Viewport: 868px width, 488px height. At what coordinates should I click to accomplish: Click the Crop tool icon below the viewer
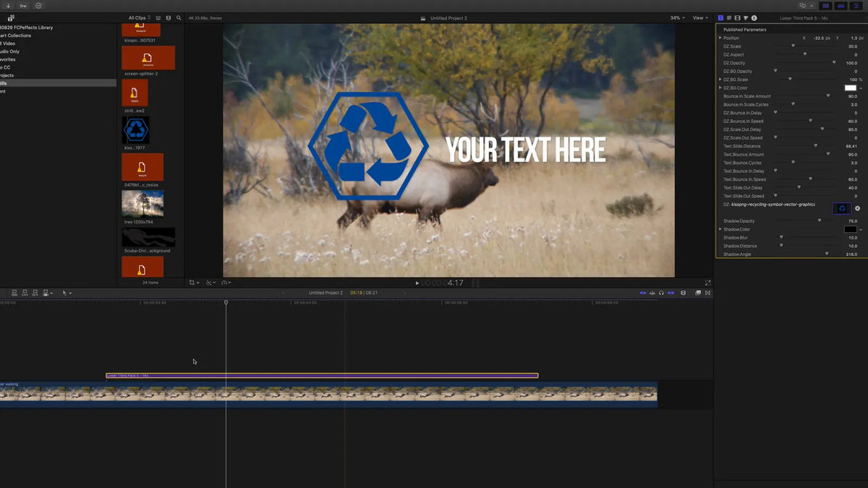(x=193, y=283)
